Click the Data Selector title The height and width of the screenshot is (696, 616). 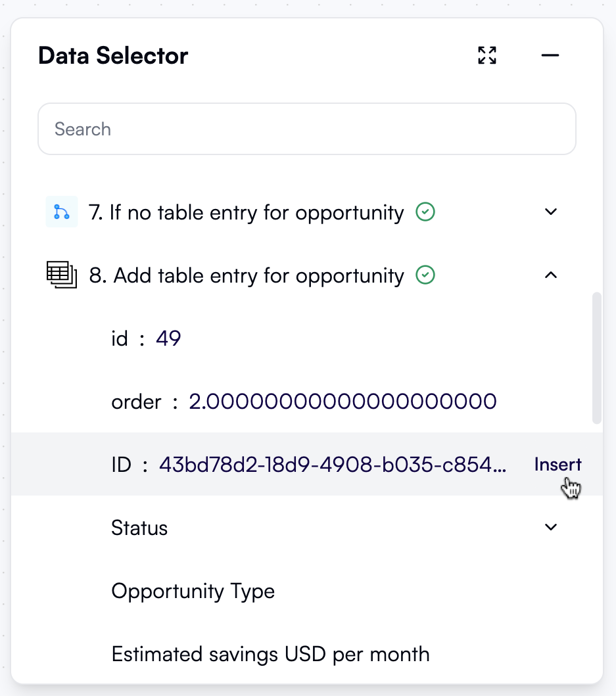tap(113, 56)
